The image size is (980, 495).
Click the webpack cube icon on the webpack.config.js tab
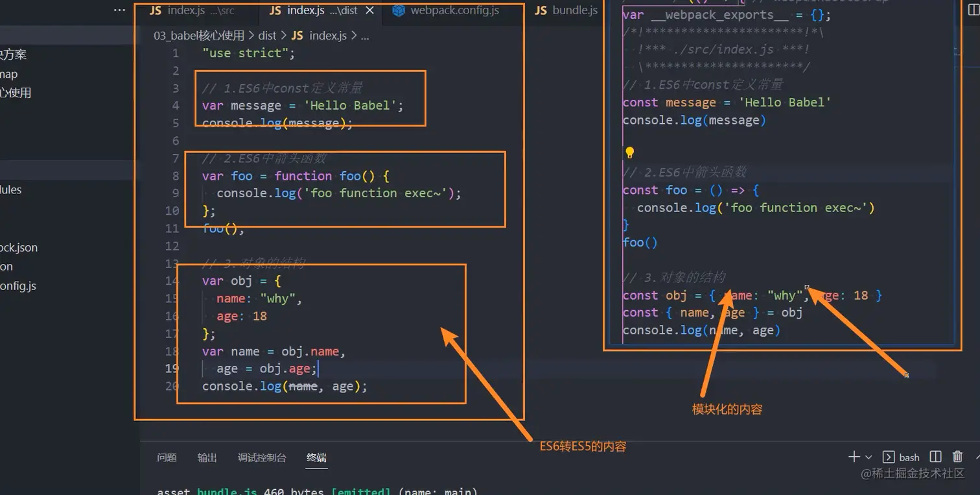click(399, 10)
